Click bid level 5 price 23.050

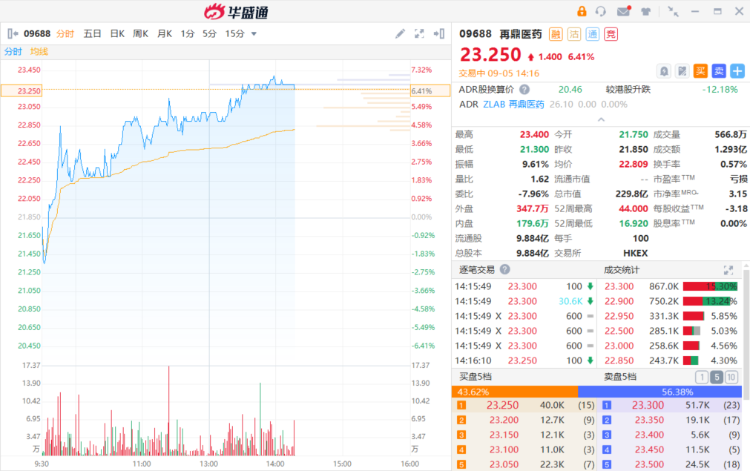[x=504, y=464]
